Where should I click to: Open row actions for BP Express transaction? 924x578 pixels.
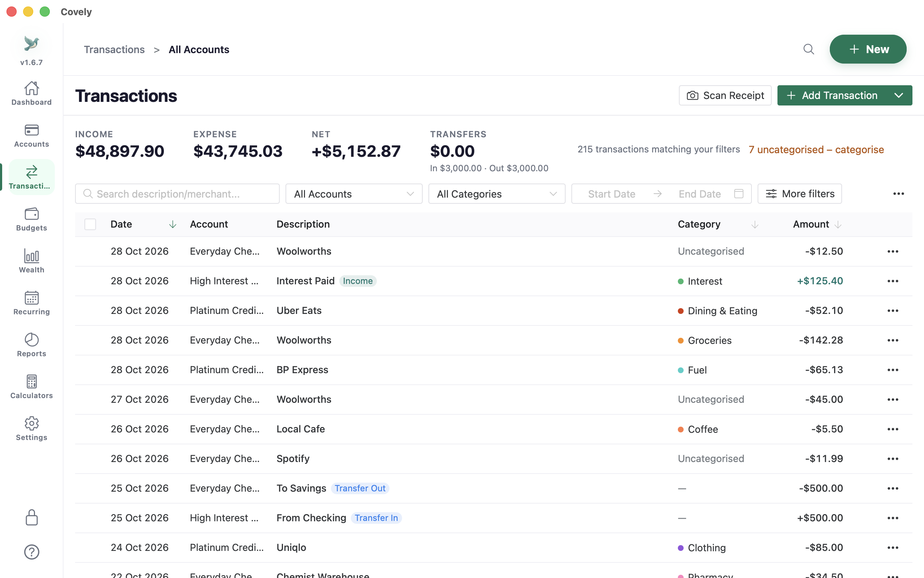(893, 370)
